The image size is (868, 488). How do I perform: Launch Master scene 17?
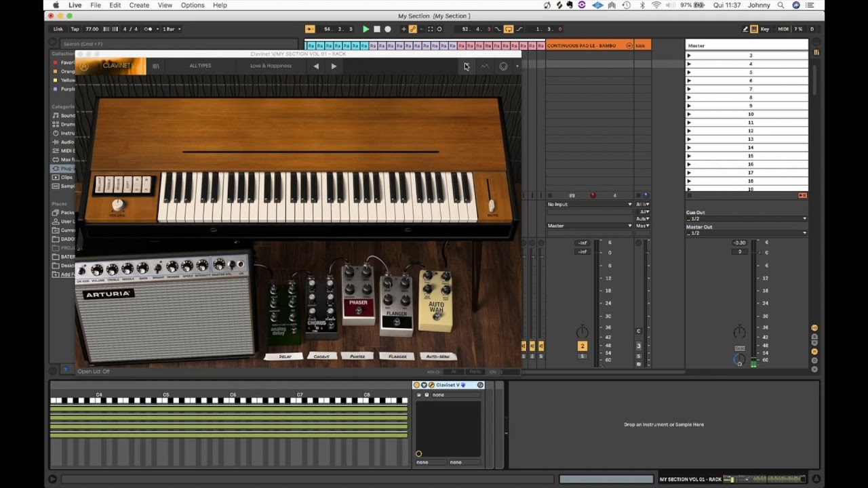689,173
